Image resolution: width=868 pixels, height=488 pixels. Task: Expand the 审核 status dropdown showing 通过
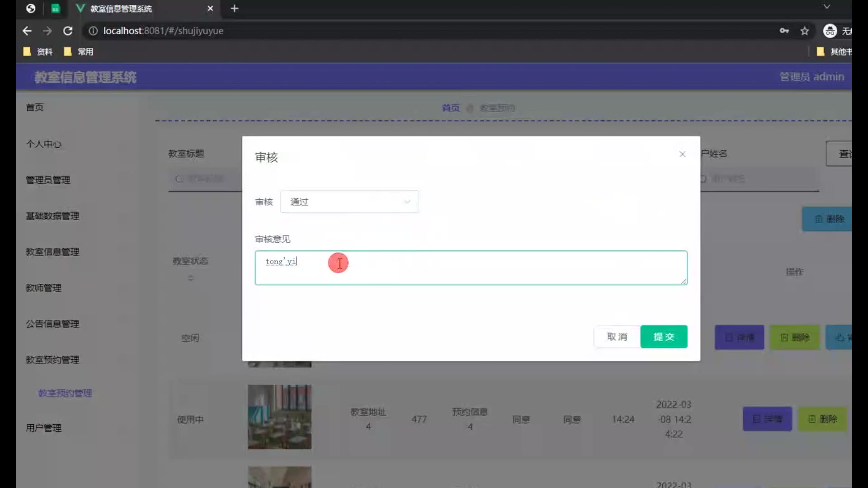tap(349, 202)
